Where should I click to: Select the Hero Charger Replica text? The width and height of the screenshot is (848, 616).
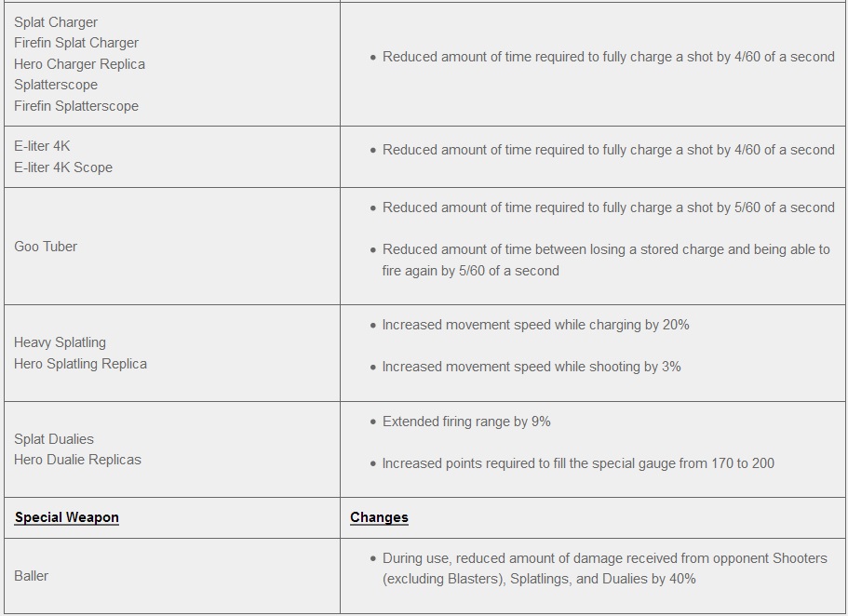click(x=79, y=64)
